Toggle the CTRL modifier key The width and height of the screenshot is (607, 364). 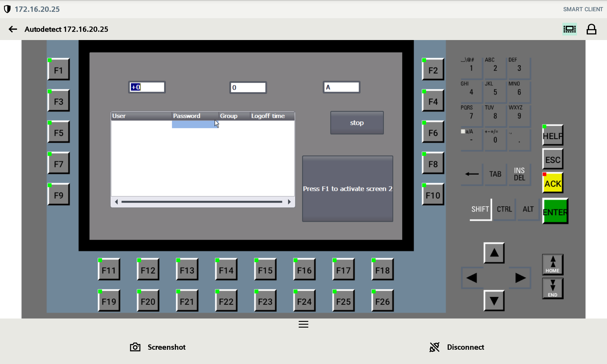[504, 209]
